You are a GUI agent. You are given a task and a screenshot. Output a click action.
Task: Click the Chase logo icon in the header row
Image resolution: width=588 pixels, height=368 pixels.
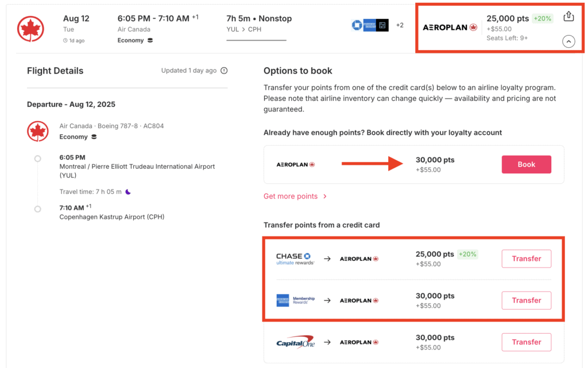point(357,25)
